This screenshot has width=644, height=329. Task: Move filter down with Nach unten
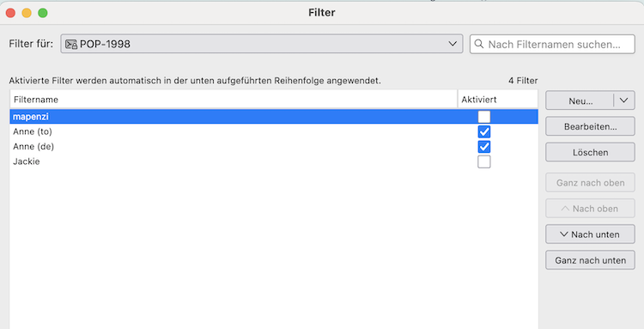click(x=590, y=235)
